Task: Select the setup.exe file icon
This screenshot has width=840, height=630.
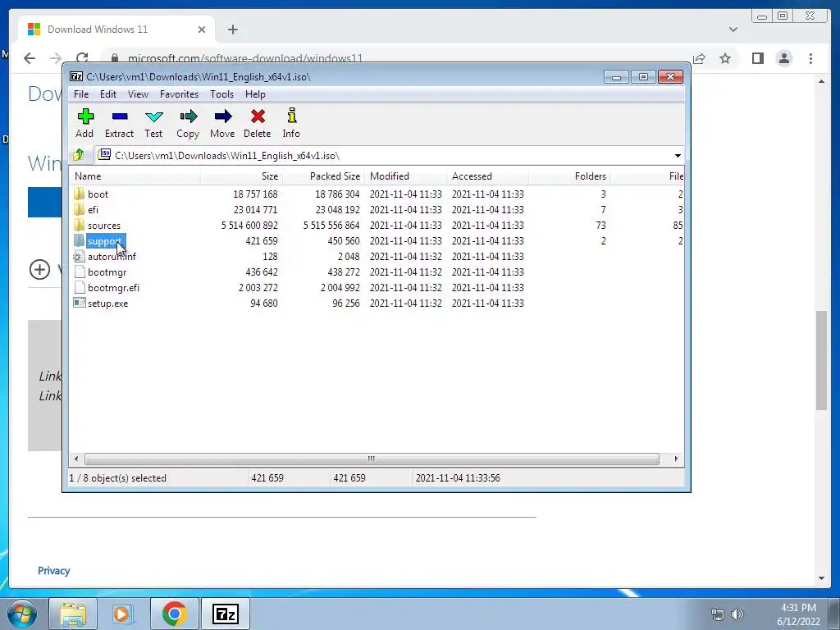Action: click(80, 304)
